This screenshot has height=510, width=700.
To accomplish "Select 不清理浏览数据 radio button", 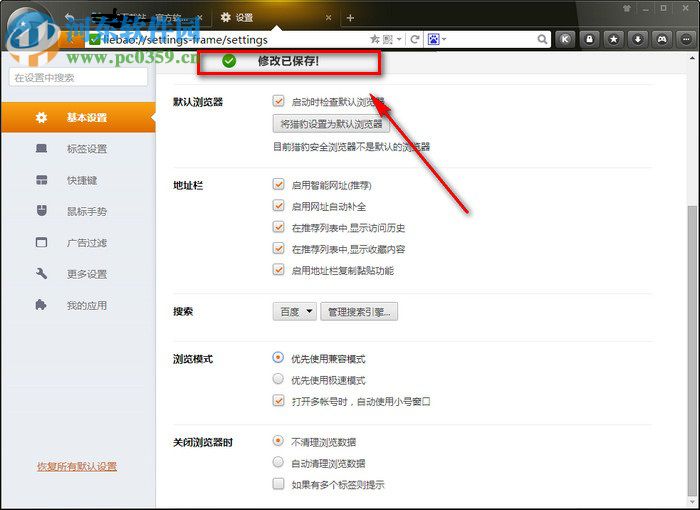I will 278,441.
